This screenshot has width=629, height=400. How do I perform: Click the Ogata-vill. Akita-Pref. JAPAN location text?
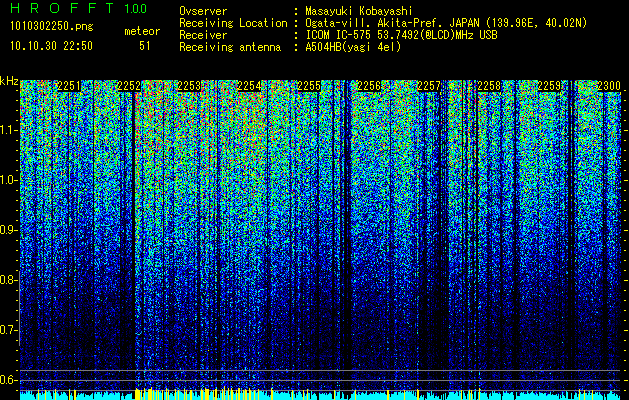tap(446, 23)
